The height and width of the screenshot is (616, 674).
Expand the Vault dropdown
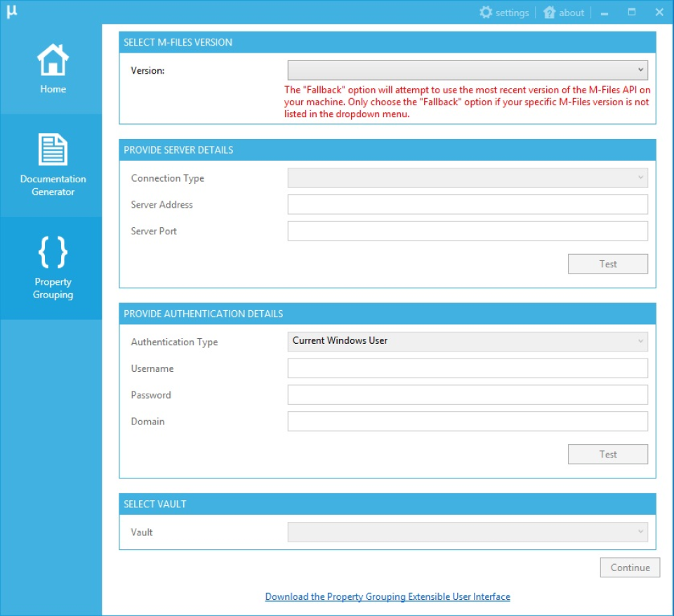pyautogui.click(x=468, y=532)
